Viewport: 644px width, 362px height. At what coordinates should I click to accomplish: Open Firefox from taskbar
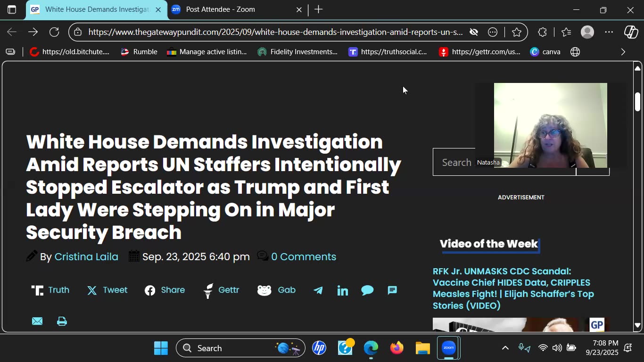pyautogui.click(x=397, y=348)
